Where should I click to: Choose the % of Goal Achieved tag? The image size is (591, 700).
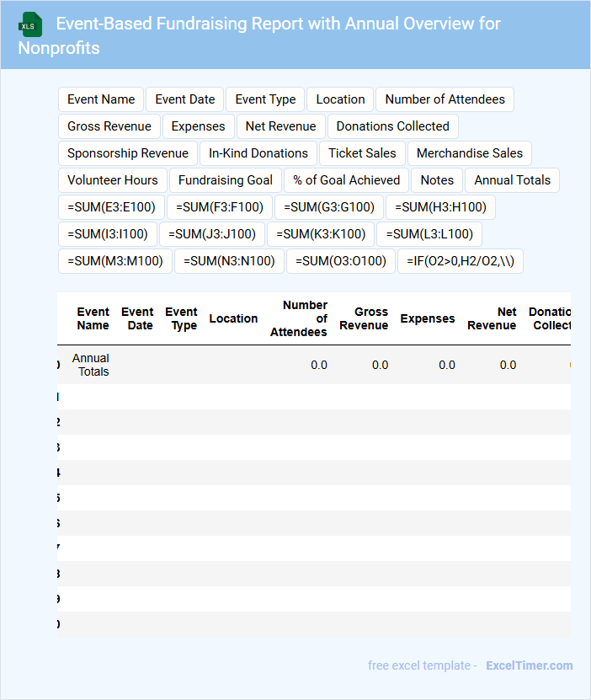347,180
